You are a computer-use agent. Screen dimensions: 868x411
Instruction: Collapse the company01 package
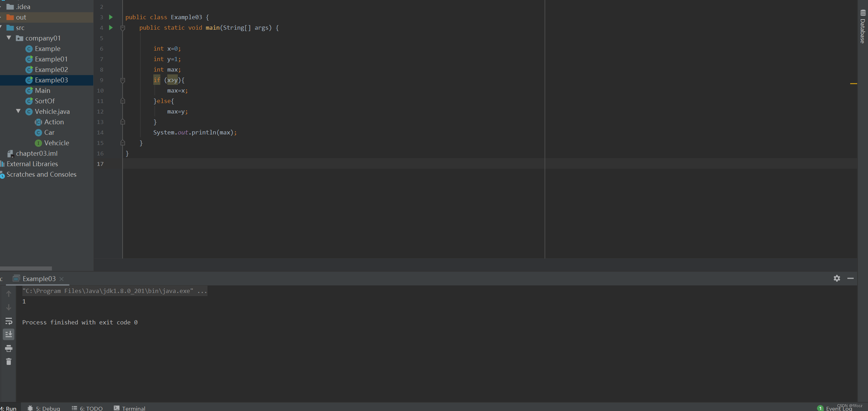9,38
